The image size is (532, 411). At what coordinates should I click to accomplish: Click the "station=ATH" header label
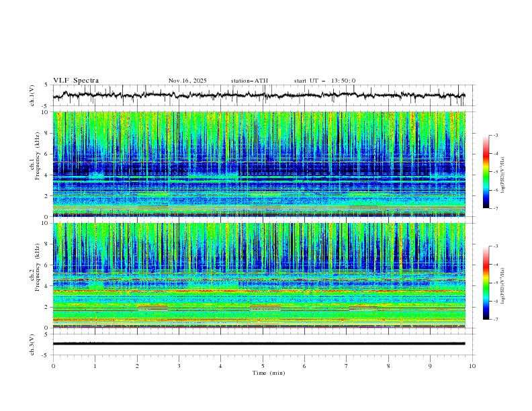tap(249, 81)
